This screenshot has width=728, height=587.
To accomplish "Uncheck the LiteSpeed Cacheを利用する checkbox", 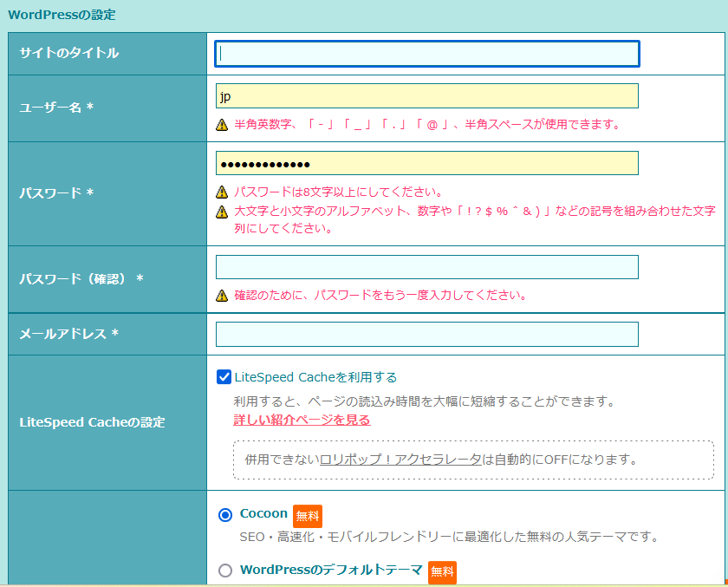I will pos(224,377).
